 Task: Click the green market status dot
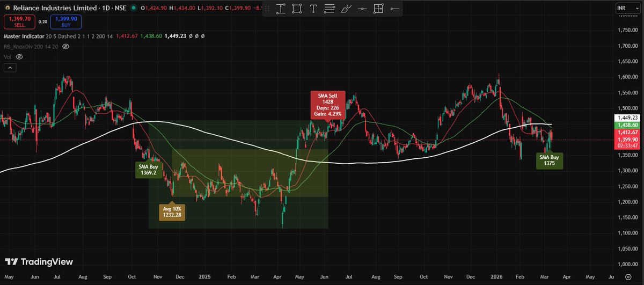point(133,8)
